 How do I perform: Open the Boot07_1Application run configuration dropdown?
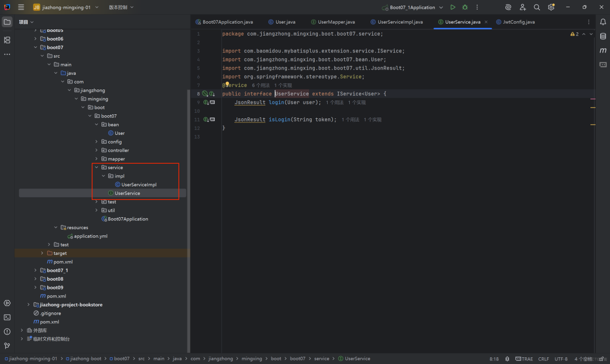(412, 7)
